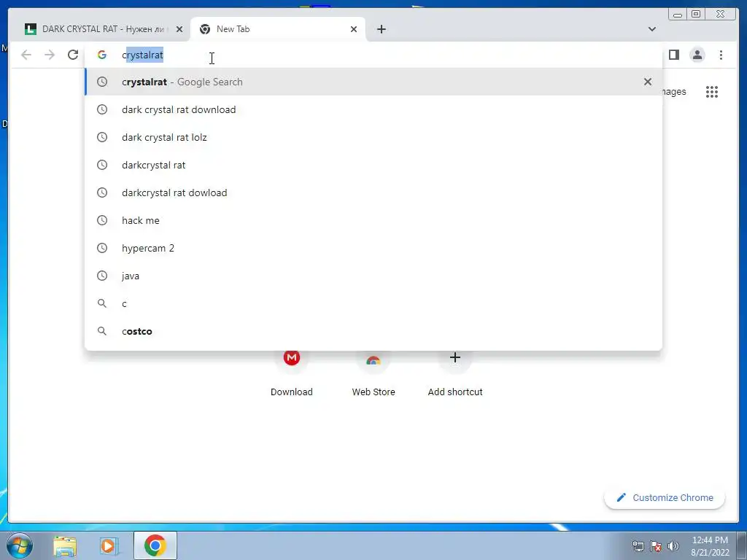The height and width of the screenshot is (560, 747).
Task: Close the DARK CRYSTAL RAT tab
Action: pyautogui.click(x=179, y=29)
